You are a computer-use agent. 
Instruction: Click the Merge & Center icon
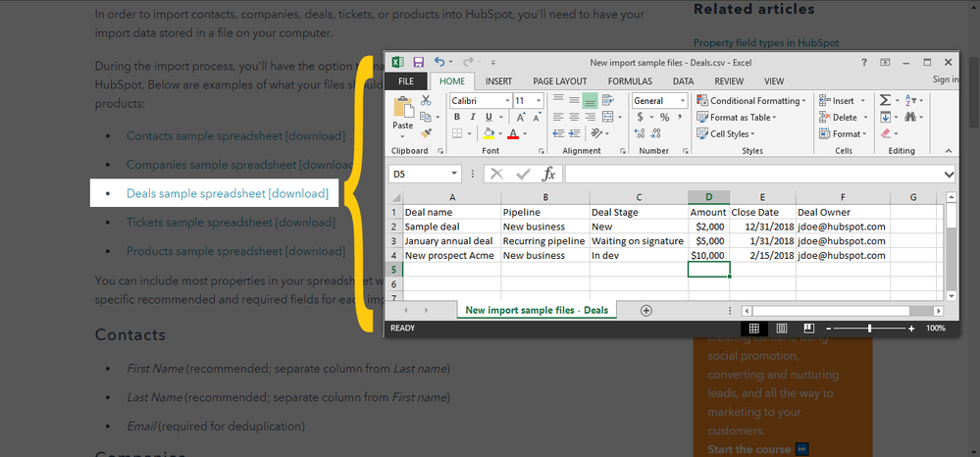click(x=607, y=117)
